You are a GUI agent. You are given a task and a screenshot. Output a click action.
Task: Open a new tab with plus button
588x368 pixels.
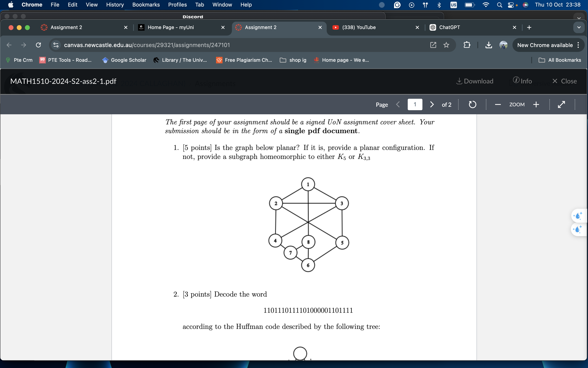(529, 28)
